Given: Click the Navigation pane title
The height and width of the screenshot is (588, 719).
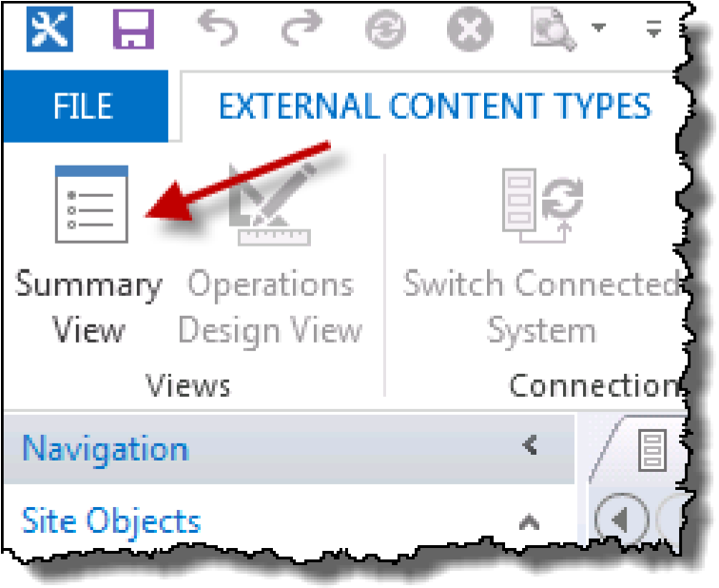Looking at the screenshot, I should (106, 449).
